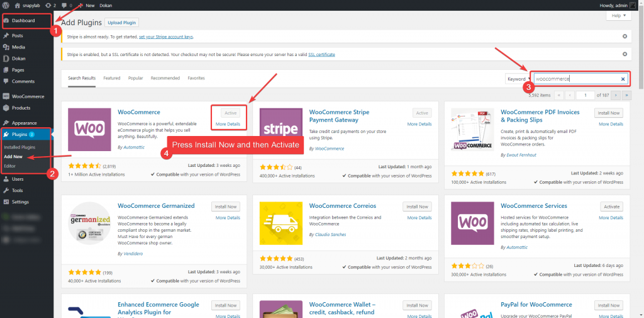Open the New content menu in the admin bar
644x318 pixels.
point(87,5)
